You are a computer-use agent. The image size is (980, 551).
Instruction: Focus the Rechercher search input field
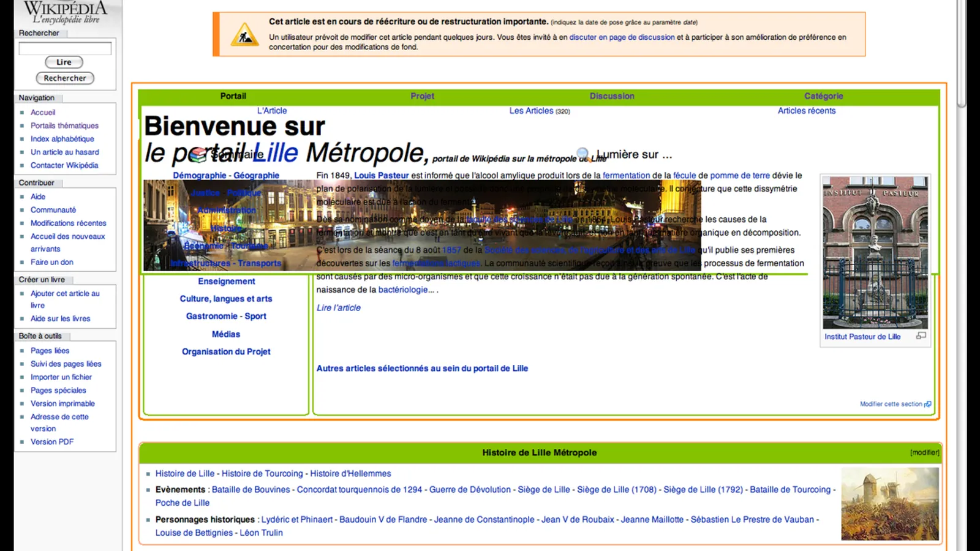65,48
